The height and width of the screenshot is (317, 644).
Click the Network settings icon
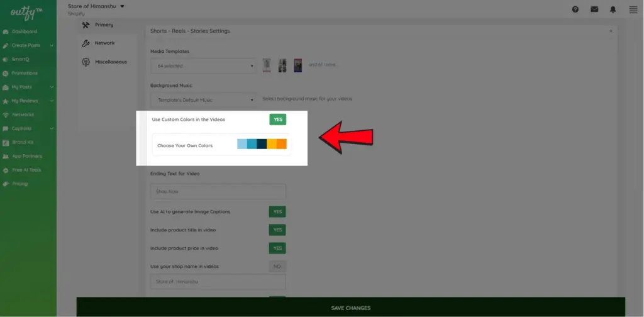(x=86, y=43)
